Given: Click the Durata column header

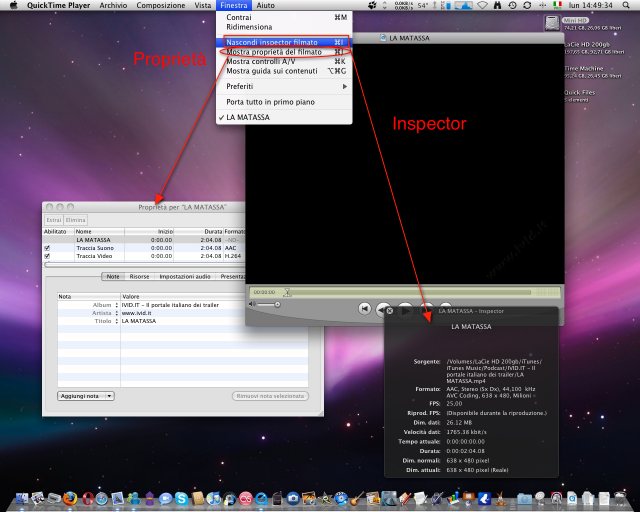Looking at the screenshot, I should 198,232.
